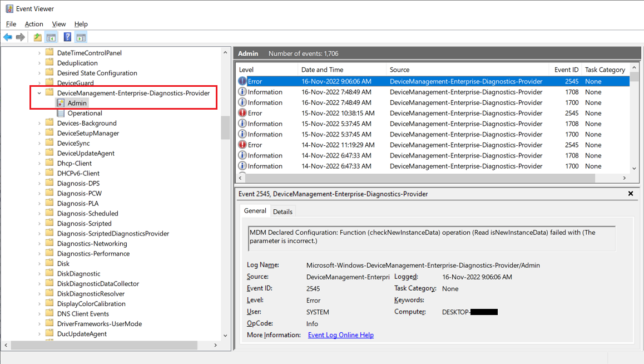Expand the DNS Client Events folder
644x364 pixels.
[x=39, y=313]
